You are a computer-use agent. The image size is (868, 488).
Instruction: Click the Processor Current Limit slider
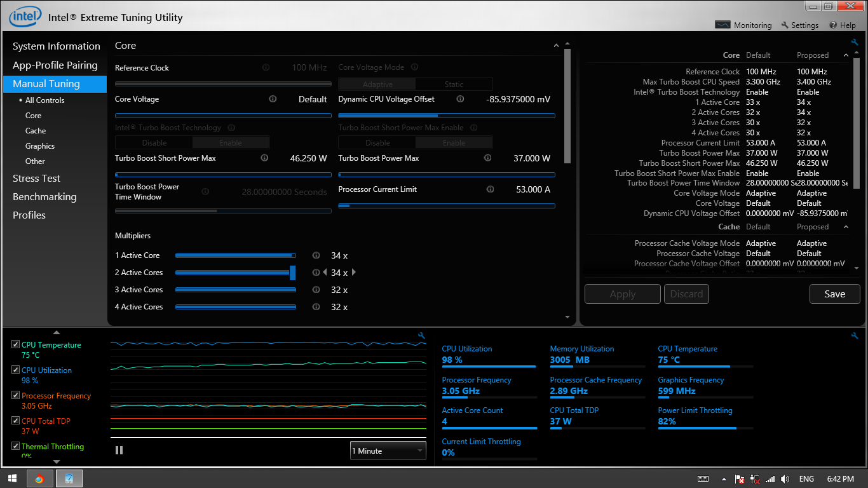coord(447,206)
